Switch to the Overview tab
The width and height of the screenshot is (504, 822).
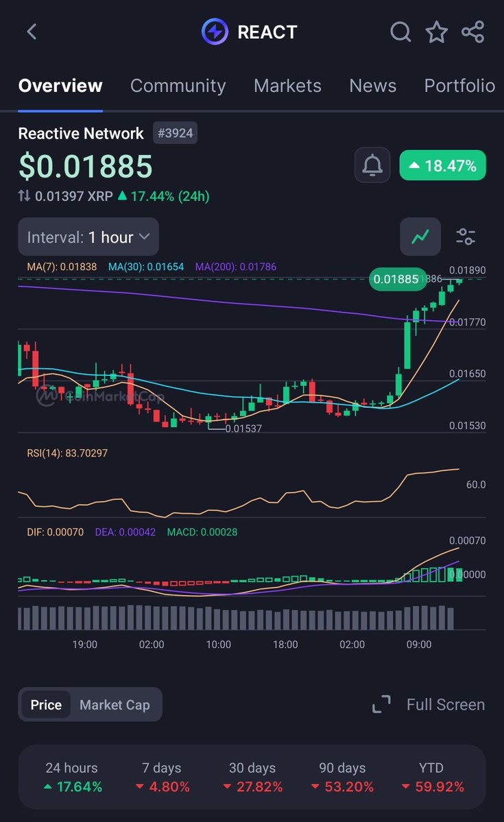60,86
